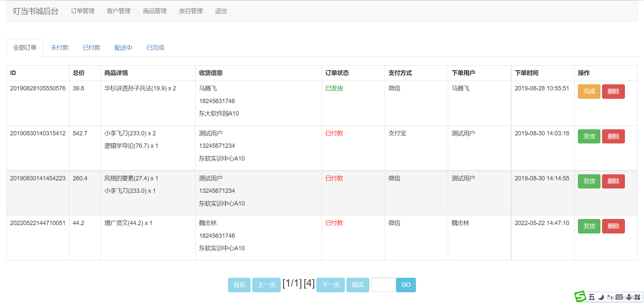Open 类目管理 in the navbar

coord(191,11)
